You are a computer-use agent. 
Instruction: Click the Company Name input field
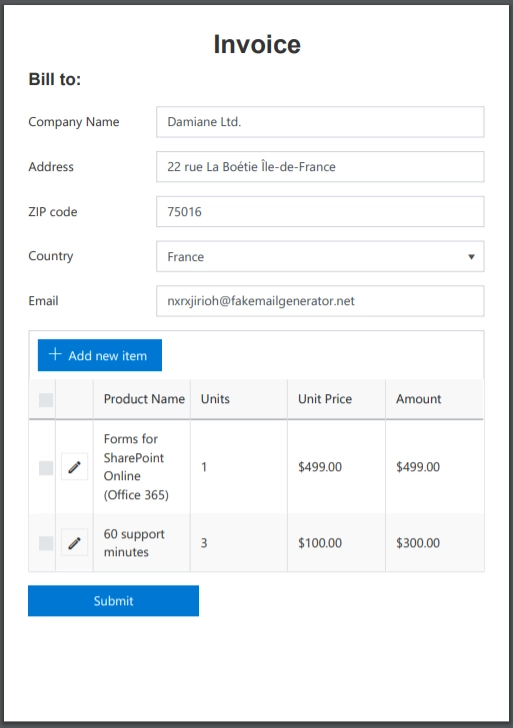pos(320,122)
